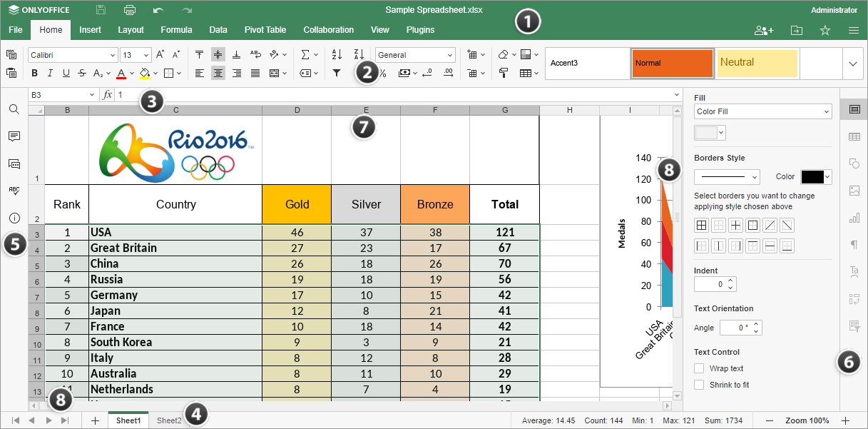Apply the Accent3 cell style
Viewport: 868px width, 429px height.
[x=588, y=64]
